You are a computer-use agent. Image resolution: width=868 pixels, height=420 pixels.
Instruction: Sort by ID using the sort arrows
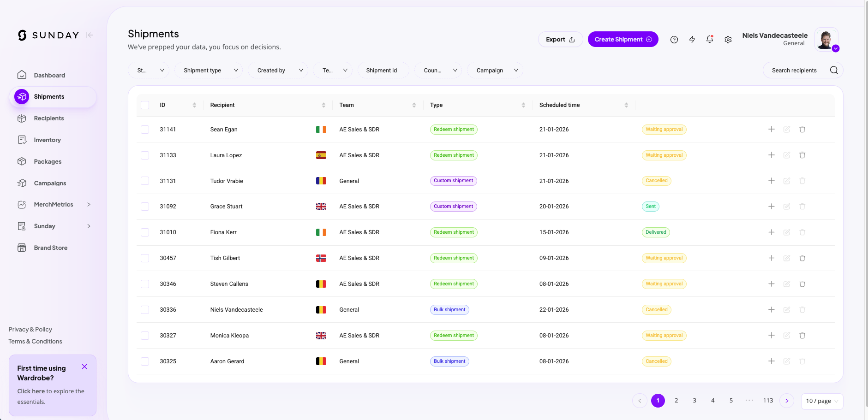pos(194,105)
